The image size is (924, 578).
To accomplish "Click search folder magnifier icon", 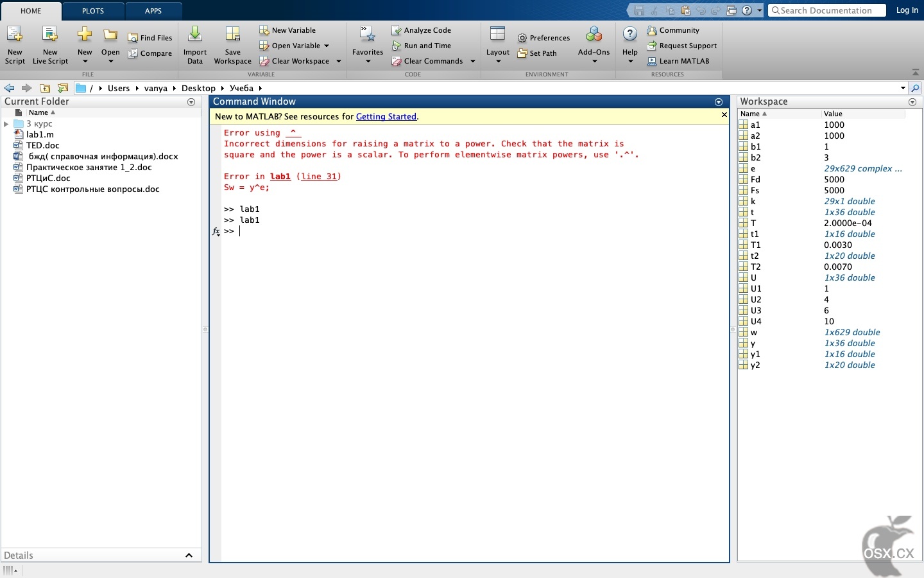I will pos(916,88).
